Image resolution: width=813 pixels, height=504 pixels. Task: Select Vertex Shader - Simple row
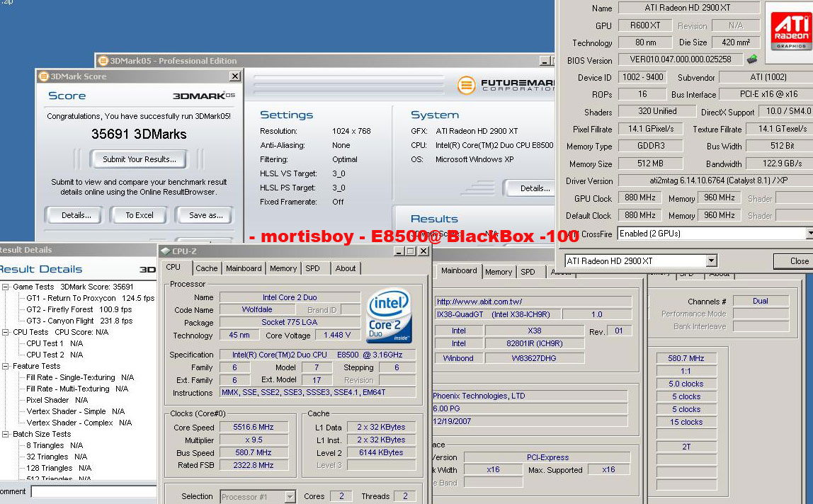76,412
